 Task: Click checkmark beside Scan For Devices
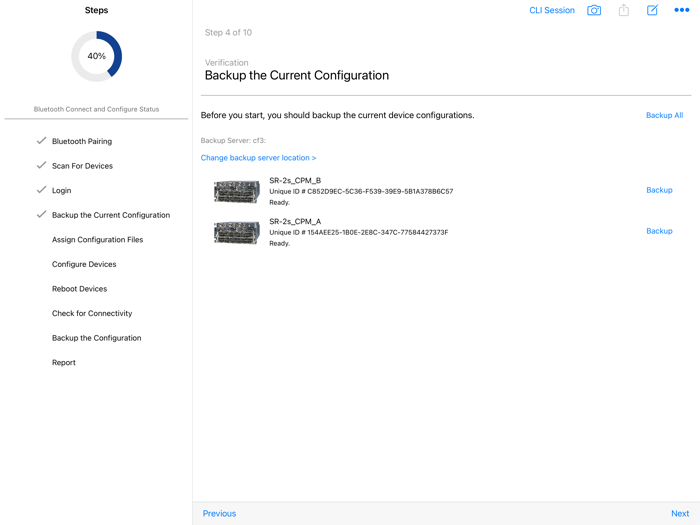(x=42, y=165)
